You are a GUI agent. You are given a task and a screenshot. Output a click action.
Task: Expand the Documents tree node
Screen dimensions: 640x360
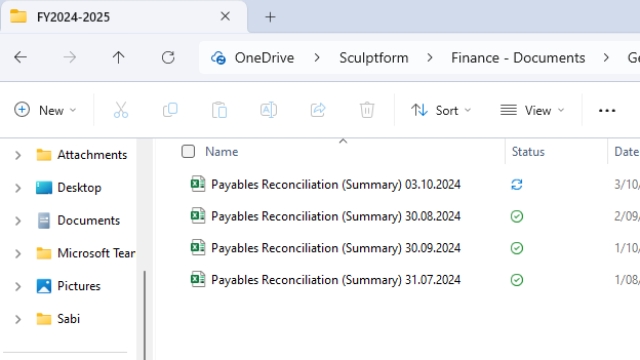tap(18, 221)
